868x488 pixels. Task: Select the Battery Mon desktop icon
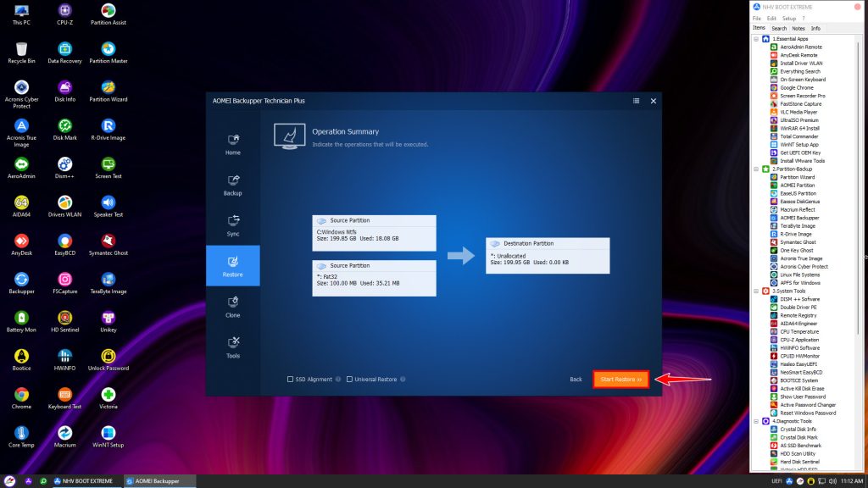21,321
